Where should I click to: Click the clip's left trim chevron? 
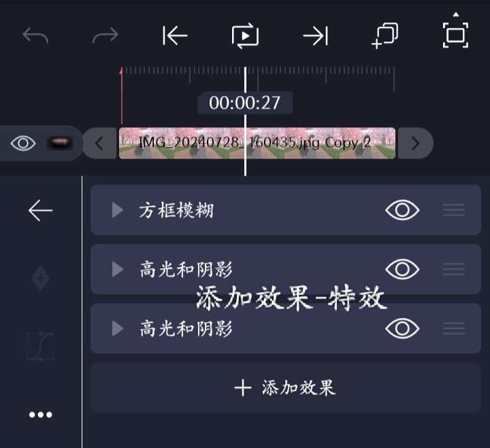point(99,143)
